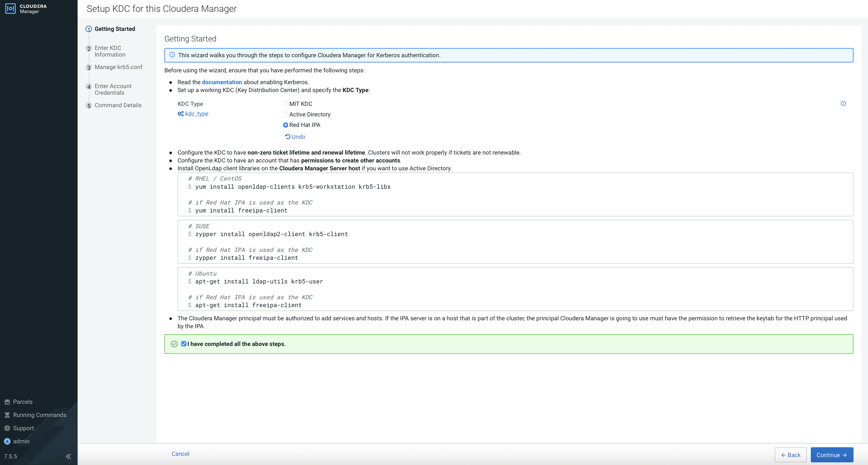Go to Enter KDC Information step
Screen dimensions: 868x465
coord(109,51)
